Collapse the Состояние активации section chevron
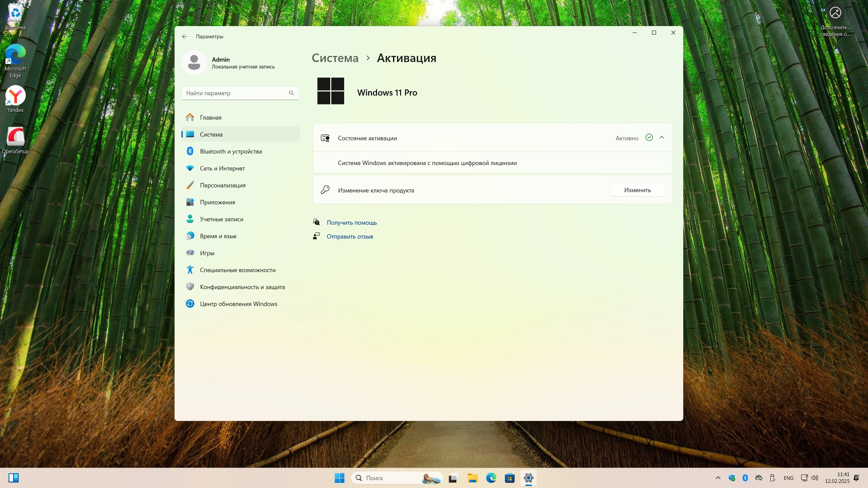This screenshot has height=488, width=868. [x=662, y=138]
